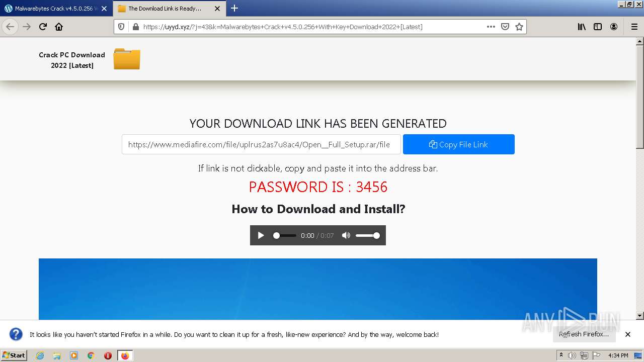Open Firefox hamburger menu
The height and width of the screenshot is (362, 644).
pyautogui.click(x=634, y=27)
